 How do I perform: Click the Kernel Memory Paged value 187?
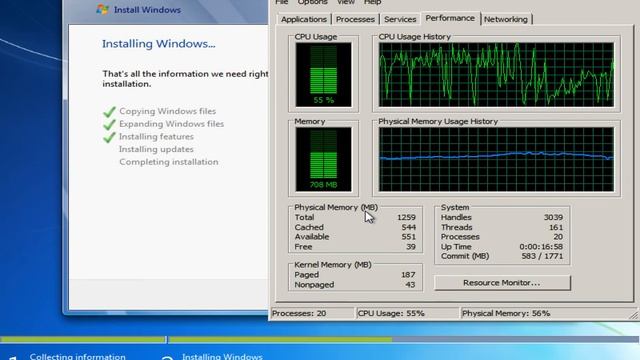click(408, 275)
